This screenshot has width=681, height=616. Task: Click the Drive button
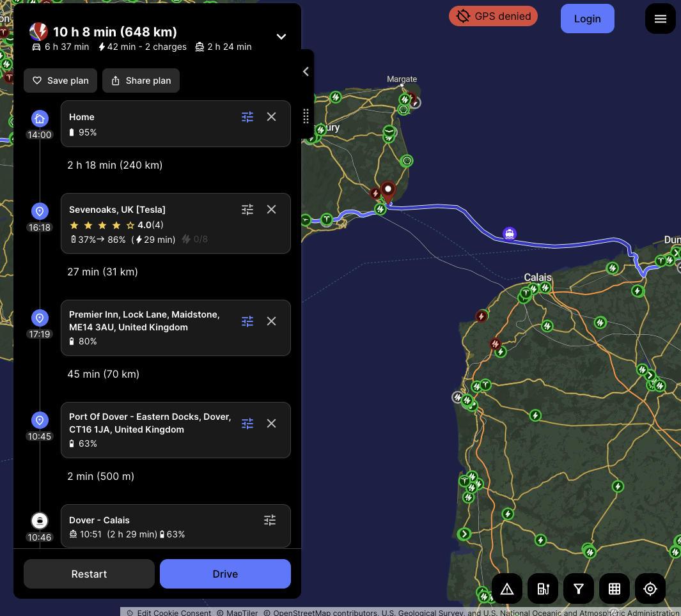pyautogui.click(x=225, y=574)
